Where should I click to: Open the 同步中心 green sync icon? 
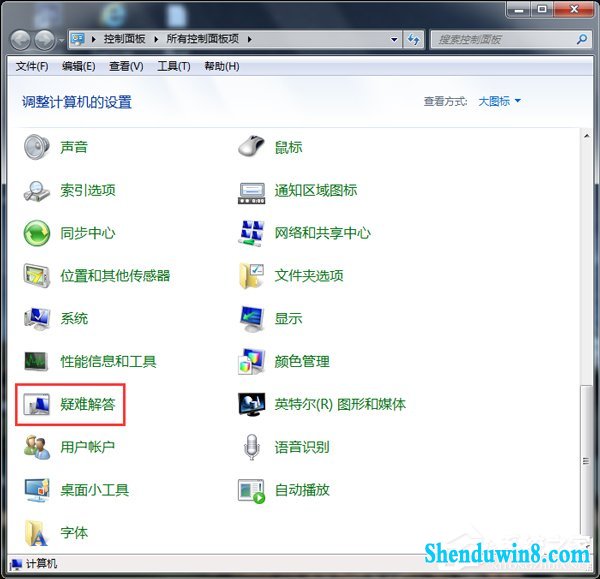[x=36, y=233]
